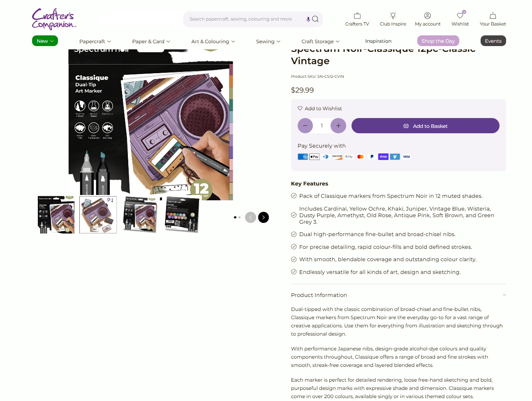
Task: Activate voice search microphone icon
Action: [308, 19]
